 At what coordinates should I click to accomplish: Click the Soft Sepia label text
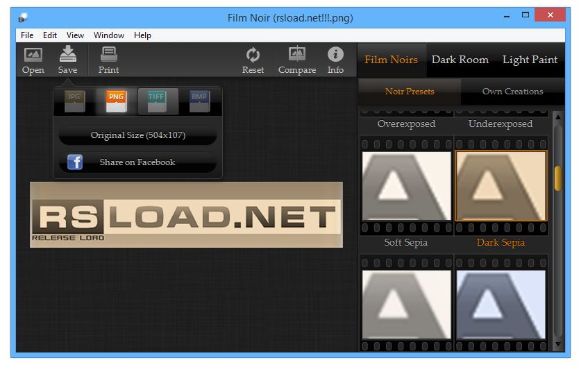(x=405, y=243)
